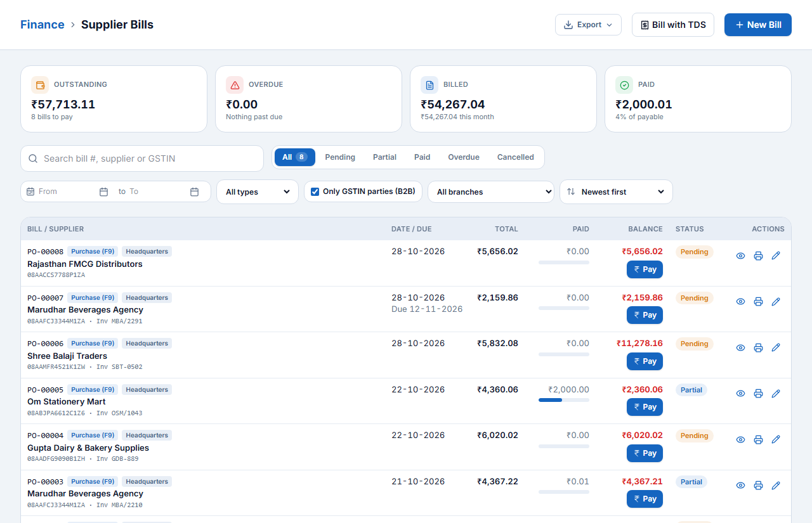Print the PO-00007 bill
The image size is (812, 523).
pos(758,302)
